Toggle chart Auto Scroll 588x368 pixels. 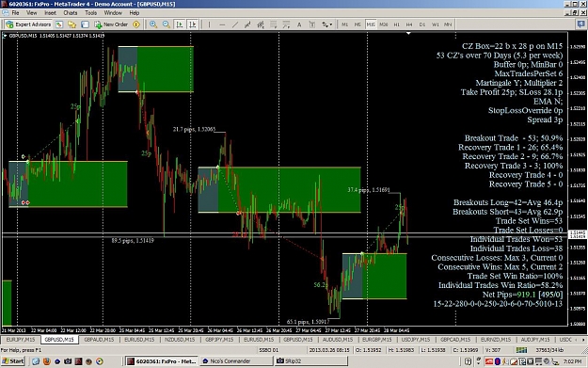tap(180, 24)
